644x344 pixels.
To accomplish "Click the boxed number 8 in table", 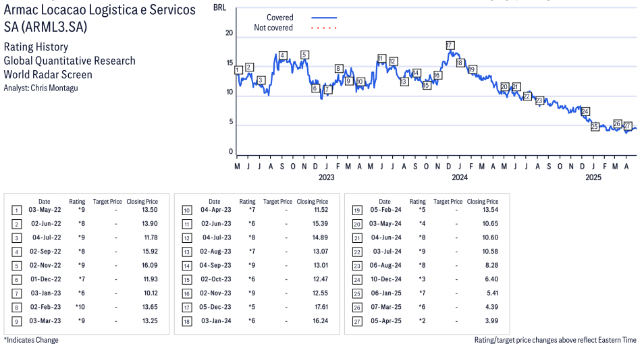I will click(16, 308).
